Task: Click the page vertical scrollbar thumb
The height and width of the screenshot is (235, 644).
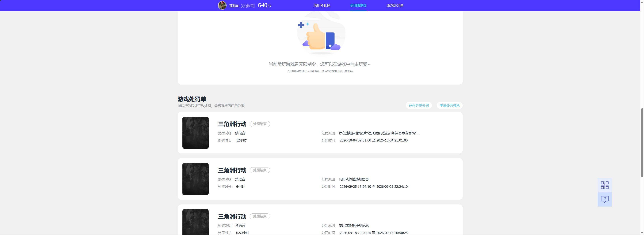Action: [x=642, y=143]
